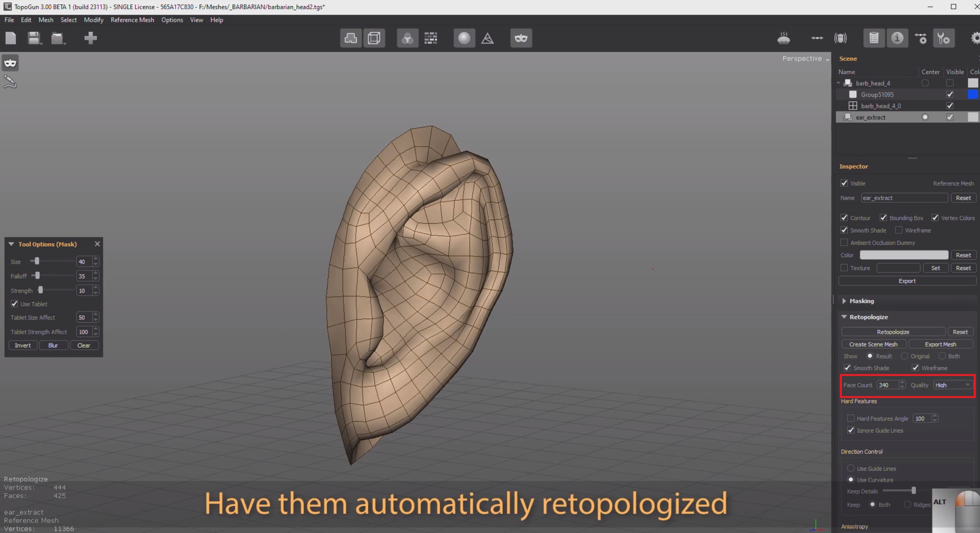Toggle the Use Tablet checkbox

pos(14,304)
